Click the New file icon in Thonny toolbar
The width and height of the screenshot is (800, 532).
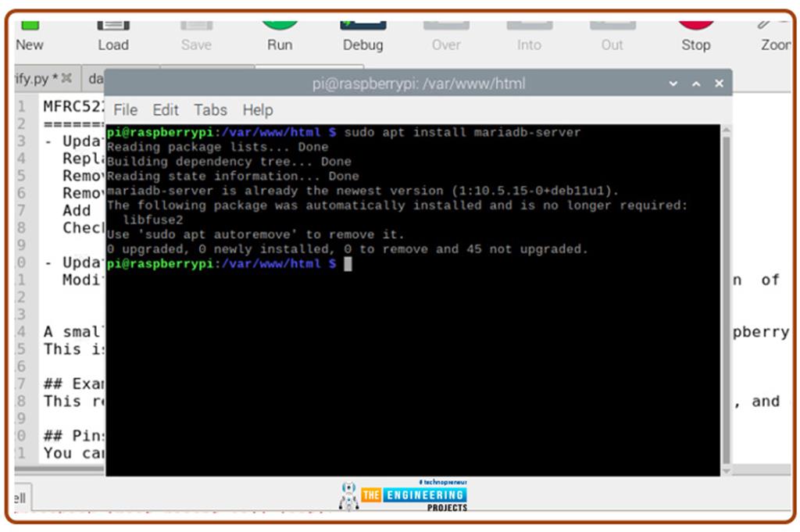pyautogui.click(x=28, y=27)
